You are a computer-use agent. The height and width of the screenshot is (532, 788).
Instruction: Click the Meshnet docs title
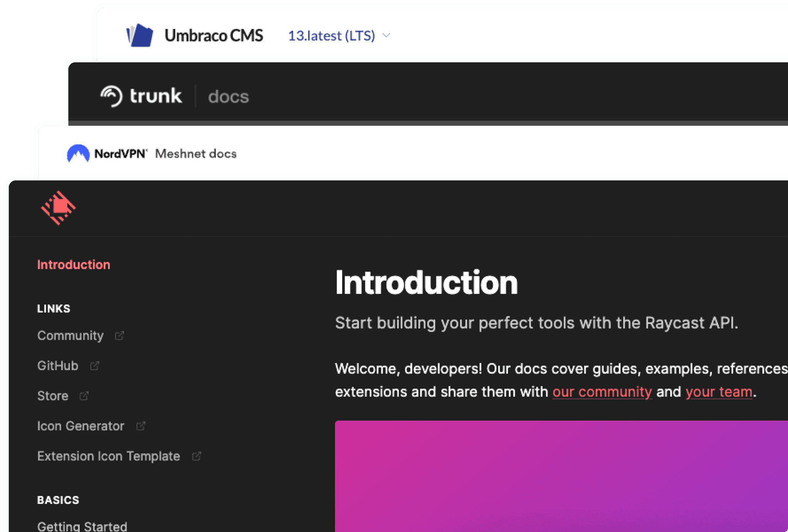[196, 153]
